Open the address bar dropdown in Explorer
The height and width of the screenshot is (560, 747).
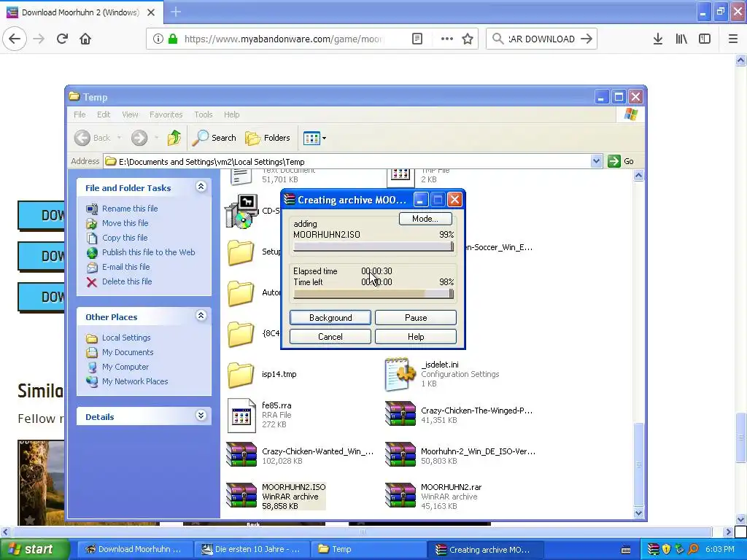pyautogui.click(x=596, y=161)
